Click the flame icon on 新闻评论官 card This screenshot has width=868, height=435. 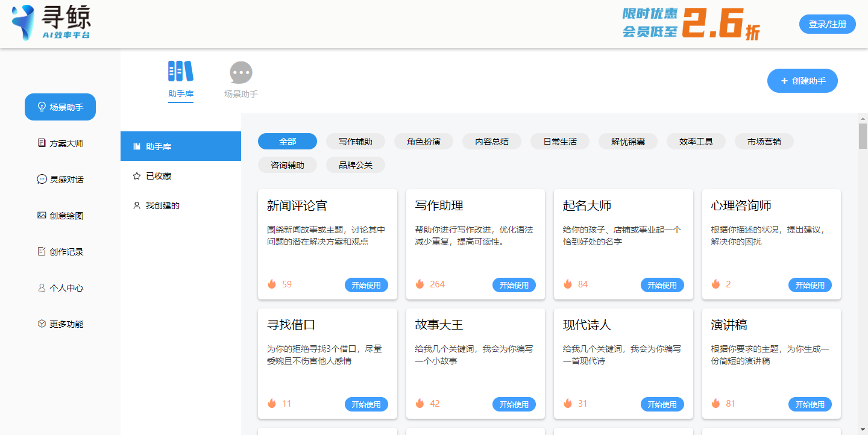tap(272, 284)
